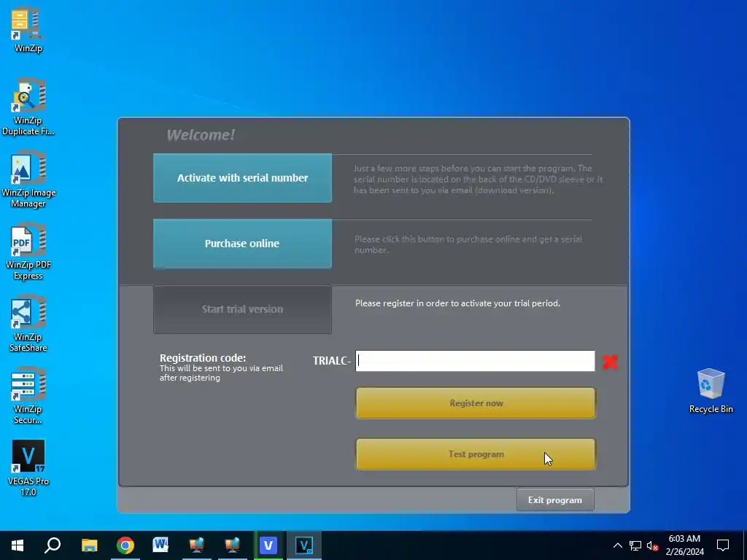This screenshot has height=560, width=747.
Task: Click 'Please register in order to activate' text
Action: (x=457, y=303)
